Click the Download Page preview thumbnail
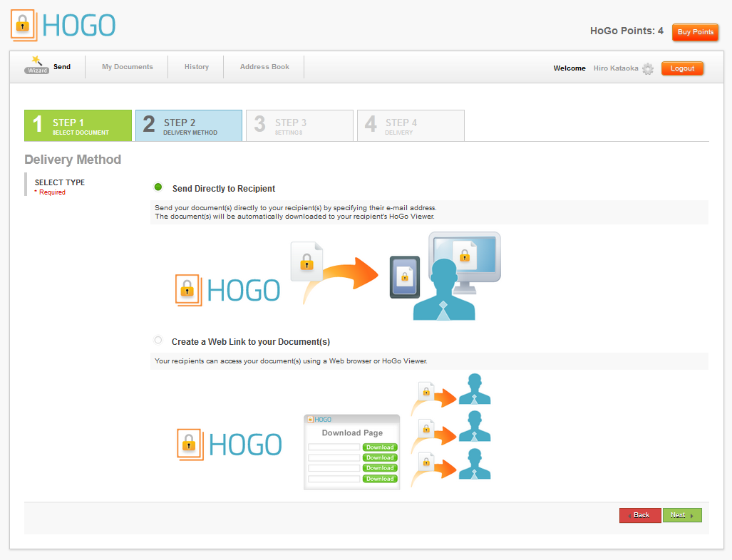This screenshot has height=560, width=732. 352,452
